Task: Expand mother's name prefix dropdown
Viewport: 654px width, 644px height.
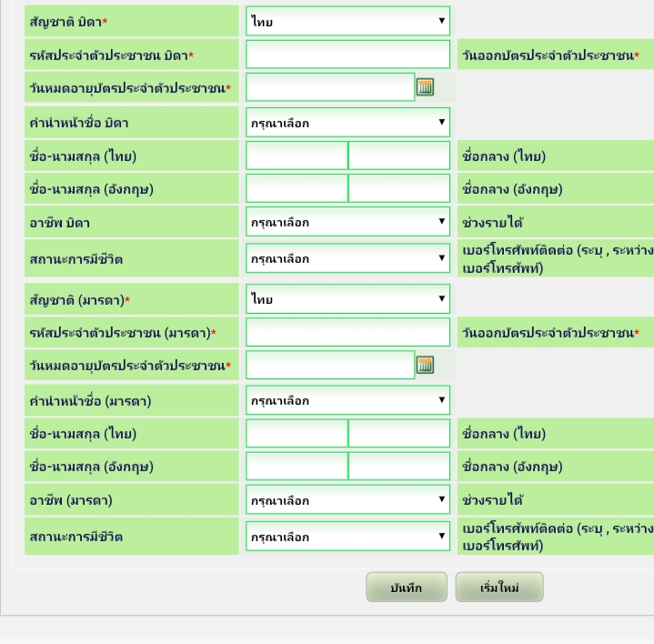Action: coord(347,400)
